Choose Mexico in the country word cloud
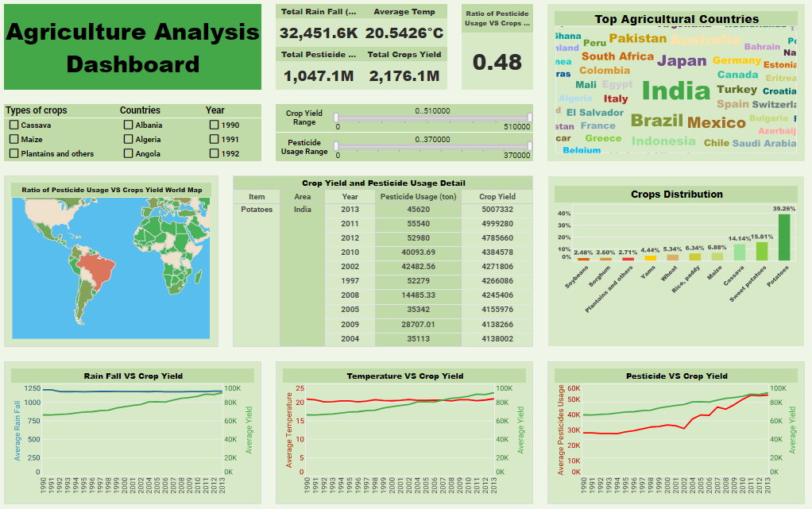The width and height of the screenshot is (812, 509). [x=716, y=122]
